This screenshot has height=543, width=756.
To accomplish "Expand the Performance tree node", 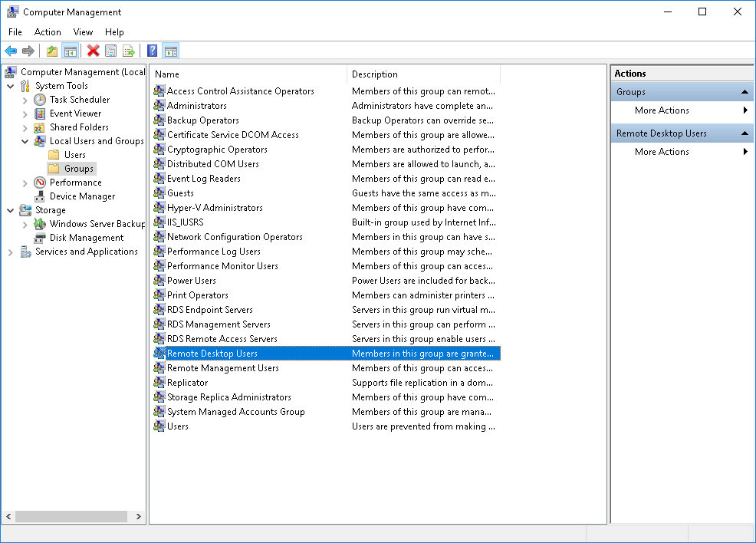I will [x=25, y=183].
